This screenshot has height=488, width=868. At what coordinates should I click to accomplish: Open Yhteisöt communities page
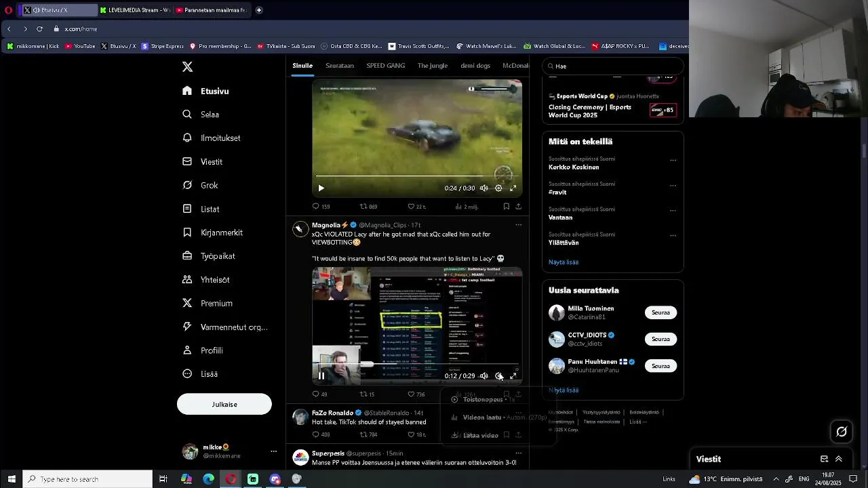(205, 280)
